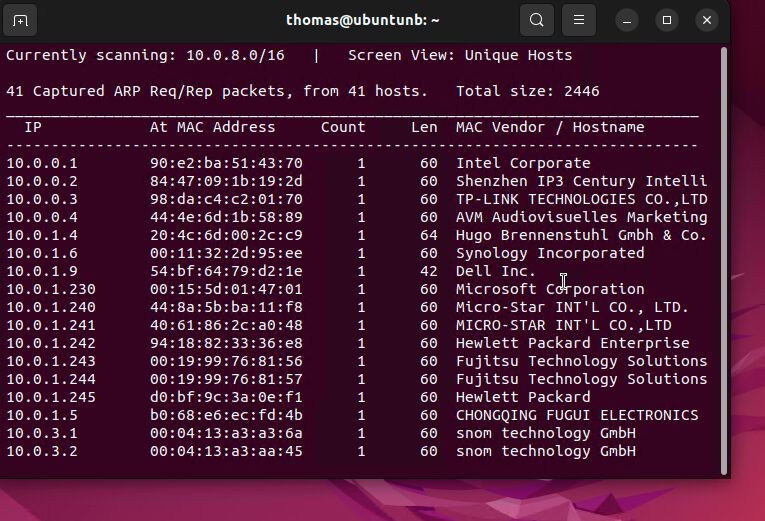Click 'Currently scanning: 10.0.8.0/16' text
Viewport: 765px width, 521px height.
point(145,55)
